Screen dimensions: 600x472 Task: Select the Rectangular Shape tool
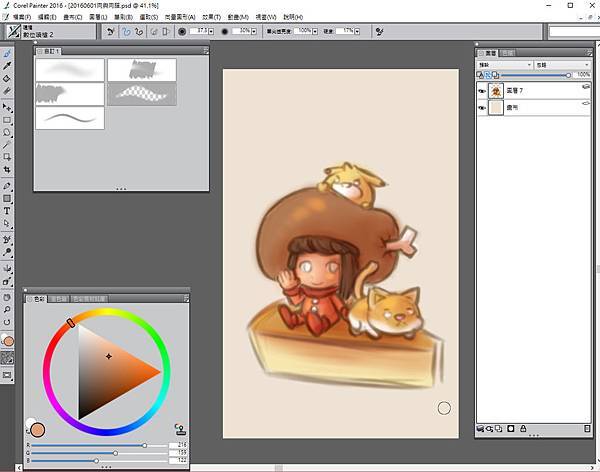[x=7, y=198]
